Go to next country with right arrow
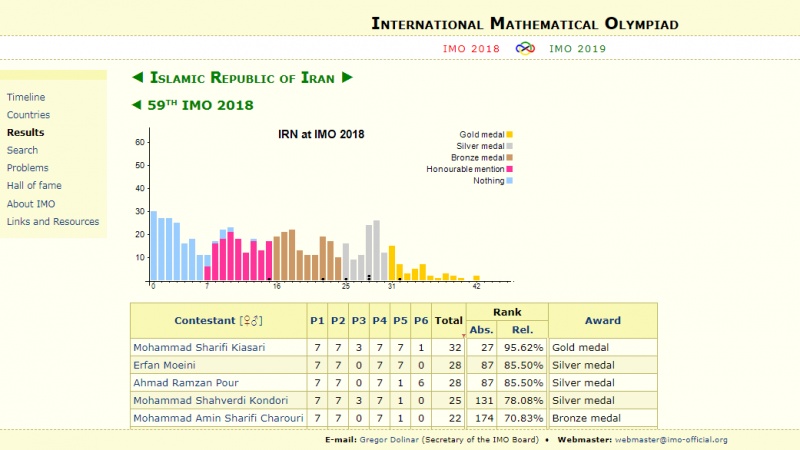 tap(347, 78)
